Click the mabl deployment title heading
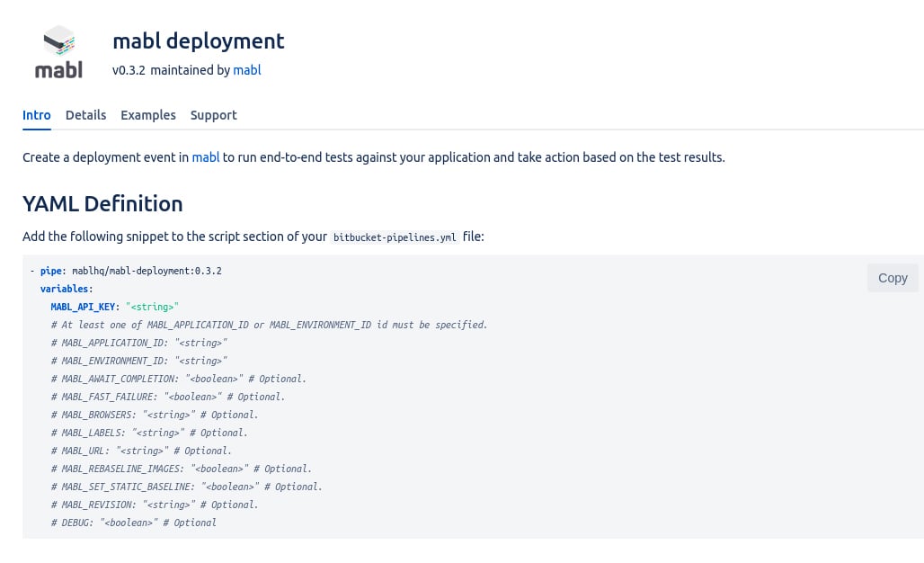Screen dimensions: 924x563 [199, 41]
